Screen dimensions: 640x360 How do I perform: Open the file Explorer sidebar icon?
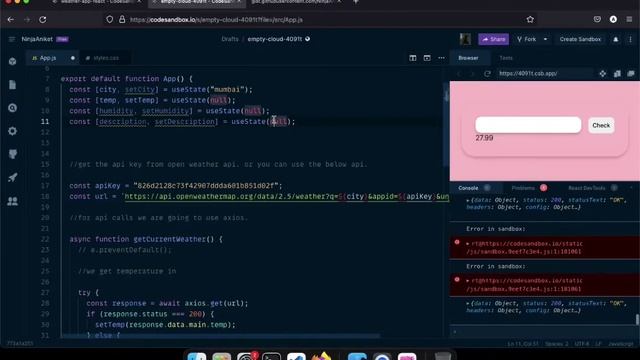(x=13, y=84)
